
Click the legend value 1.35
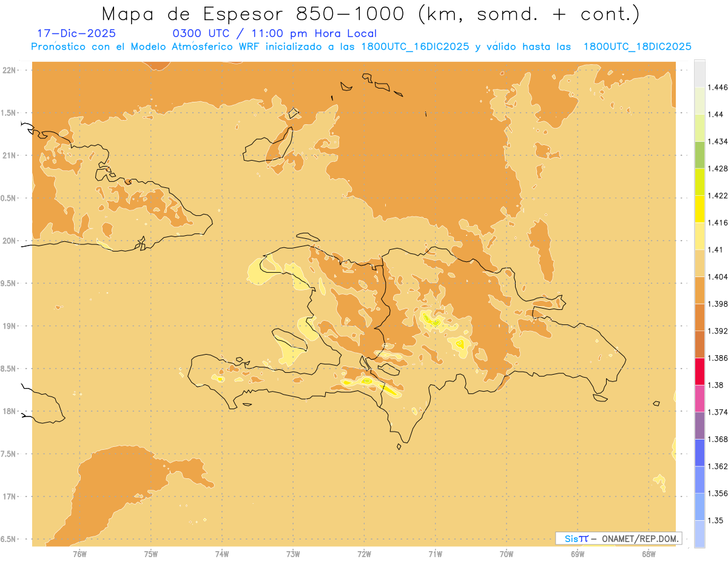tap(716, 520)
